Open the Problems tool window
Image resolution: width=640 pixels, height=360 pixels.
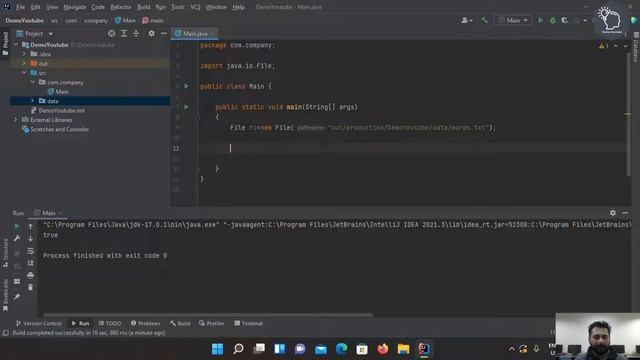(x=146, y=323)
